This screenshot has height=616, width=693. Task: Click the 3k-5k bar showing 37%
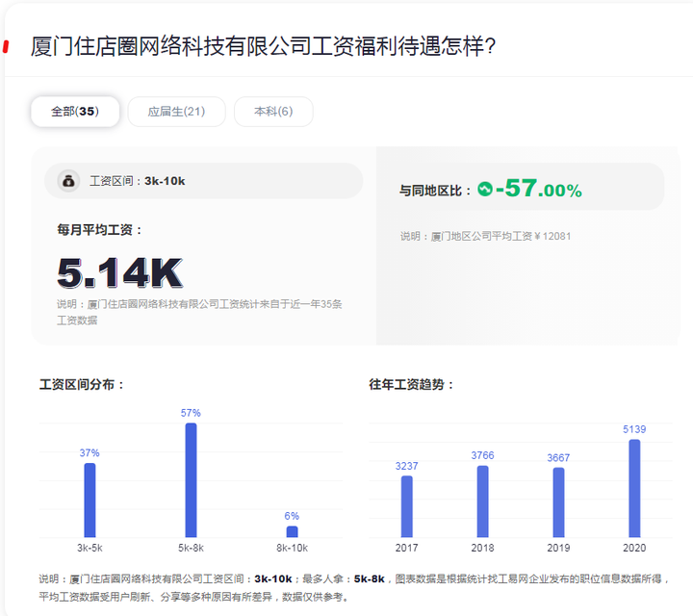pyautogui.click(x=90, y=500)
